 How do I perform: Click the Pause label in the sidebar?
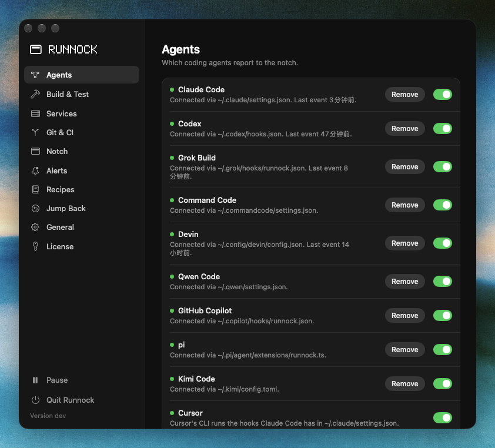57,380
